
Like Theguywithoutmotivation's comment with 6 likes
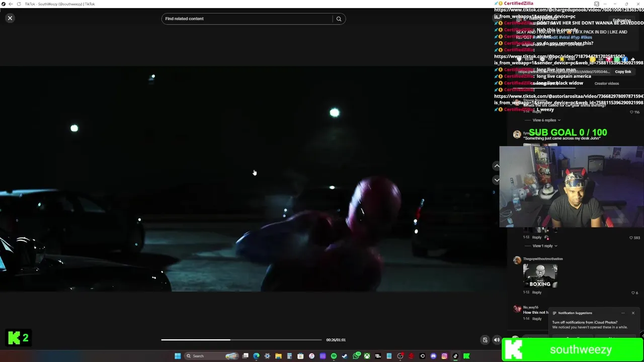tap(634, 293)
